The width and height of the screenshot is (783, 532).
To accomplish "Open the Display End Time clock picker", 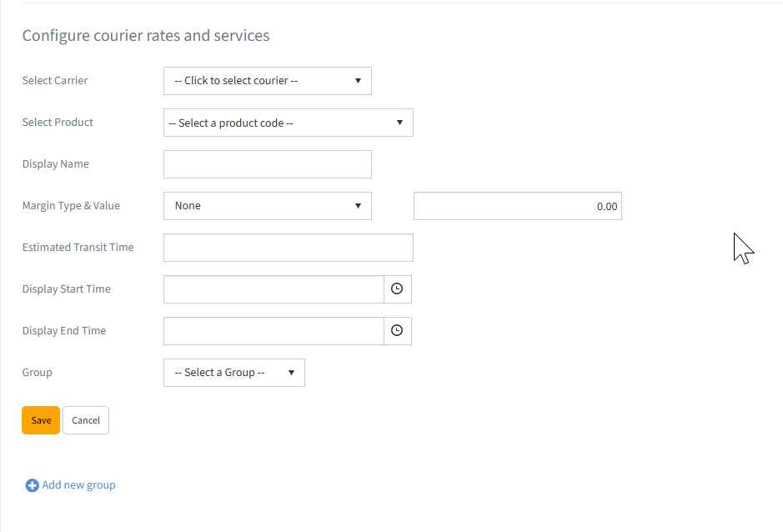I will point(397,331).
